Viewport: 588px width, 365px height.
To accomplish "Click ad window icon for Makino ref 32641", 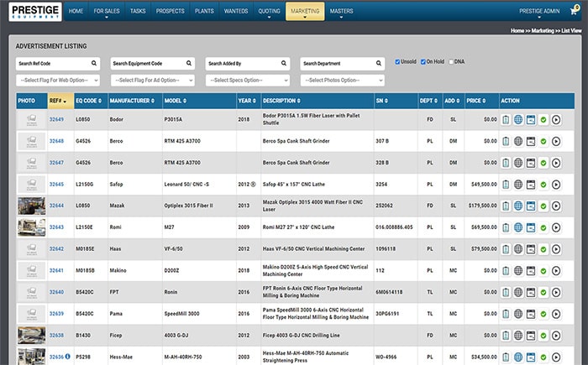I will (531, 270).
